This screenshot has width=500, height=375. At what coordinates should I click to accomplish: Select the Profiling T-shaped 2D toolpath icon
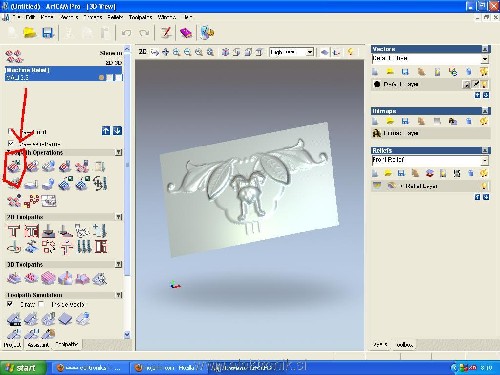pyautogui.click(x=14, y=231)
